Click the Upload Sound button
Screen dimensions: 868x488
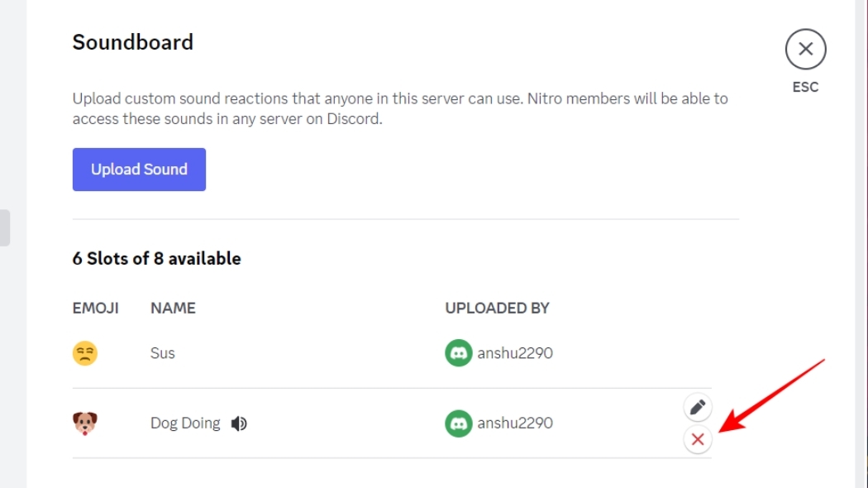coord(139,169)
